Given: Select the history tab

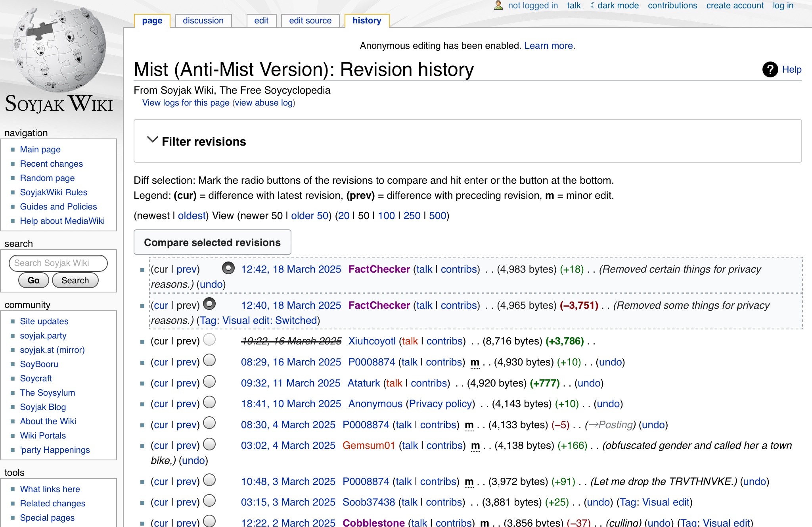Looking at the screenshot, I should 367,21.
